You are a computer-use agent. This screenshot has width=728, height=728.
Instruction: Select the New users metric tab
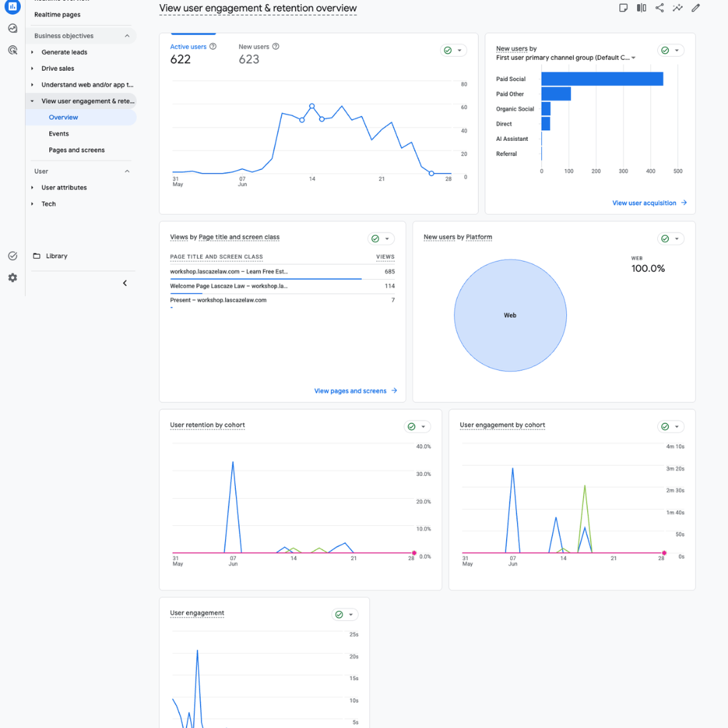pos(259,53)
